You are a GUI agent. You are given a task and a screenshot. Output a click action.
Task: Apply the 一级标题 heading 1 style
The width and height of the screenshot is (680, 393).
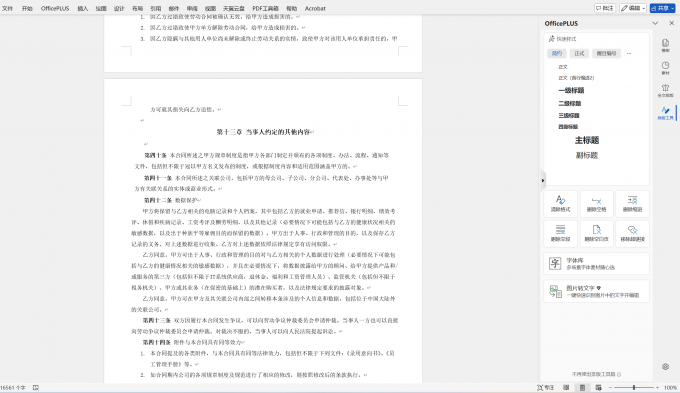(x=571, y=90)
